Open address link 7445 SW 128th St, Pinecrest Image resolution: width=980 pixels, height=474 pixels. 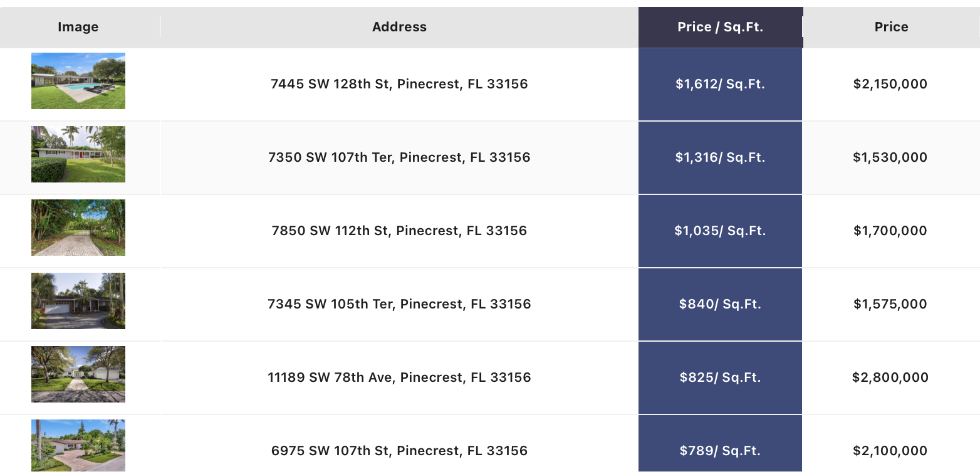(399, 84)
